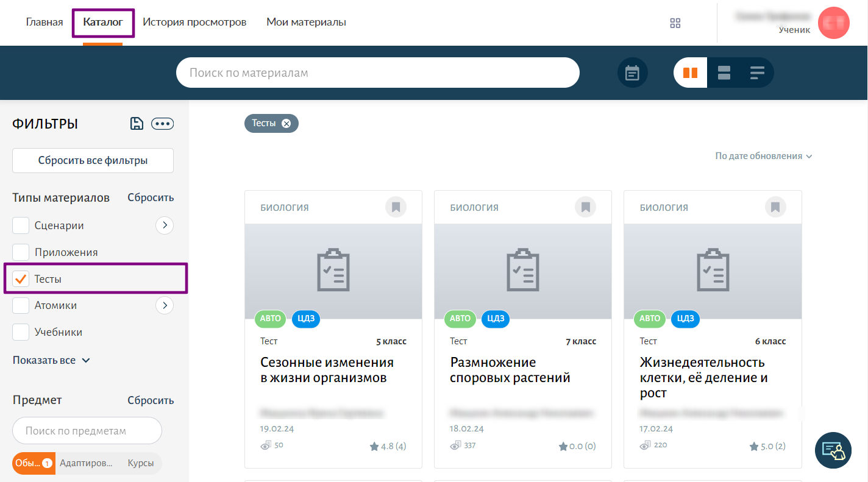The width and height of the screenshot is (868, 482).
Task: Open the Каталог tab
Action: (103, 23)
